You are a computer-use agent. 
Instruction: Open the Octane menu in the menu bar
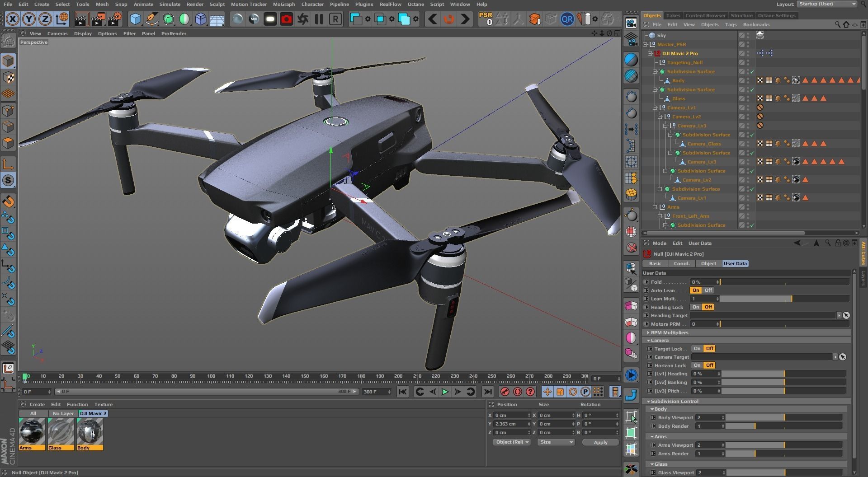[415, 4]
